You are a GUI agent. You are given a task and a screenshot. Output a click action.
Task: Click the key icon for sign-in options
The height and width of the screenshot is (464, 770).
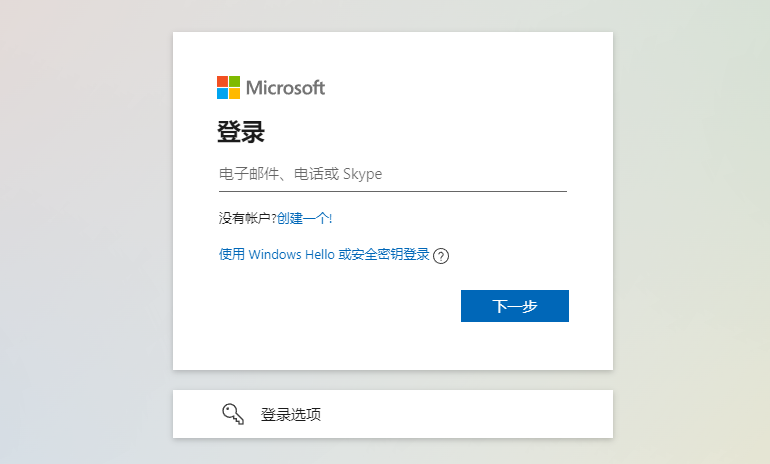233,414
